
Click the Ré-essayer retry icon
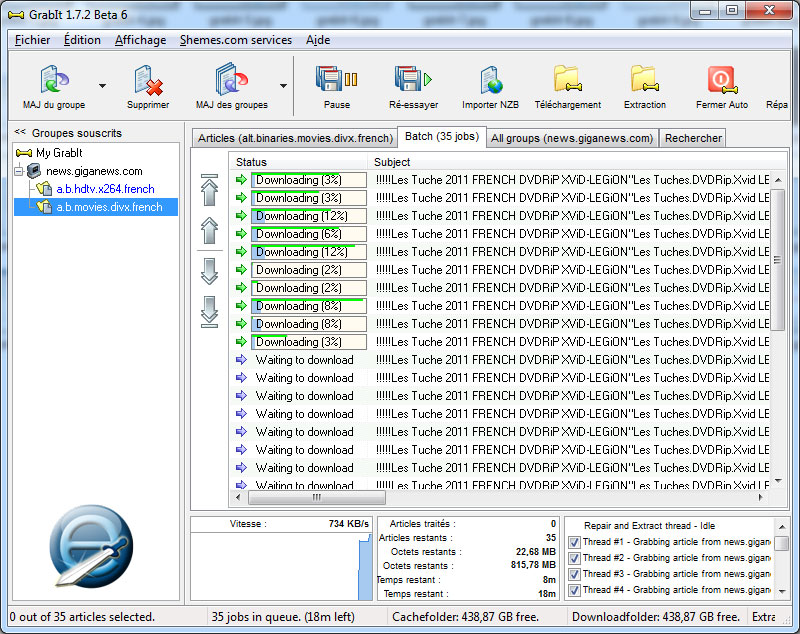click(x=413, y=79)
